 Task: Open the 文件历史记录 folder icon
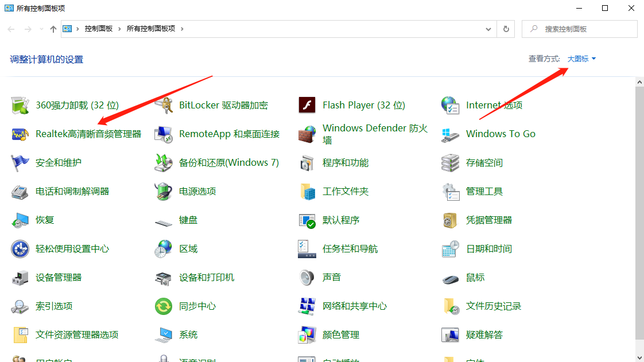[x=451, y=306]
